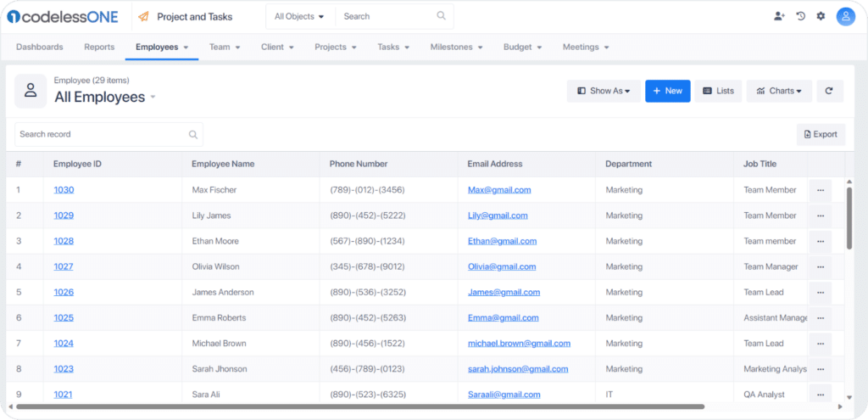Screen dimensions: 868x420
Task: Click the codelessONE logo
Action: point(63,17)
